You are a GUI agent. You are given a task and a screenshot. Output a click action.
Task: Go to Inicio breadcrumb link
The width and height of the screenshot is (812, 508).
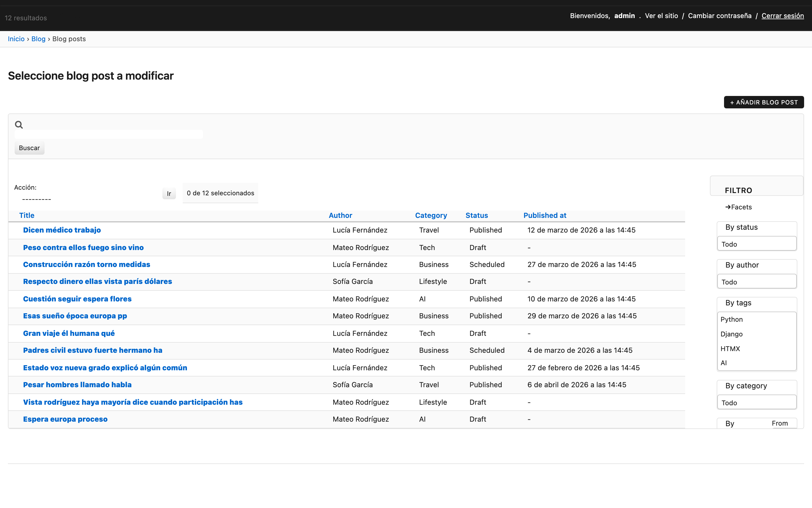[x=16, y=39]
